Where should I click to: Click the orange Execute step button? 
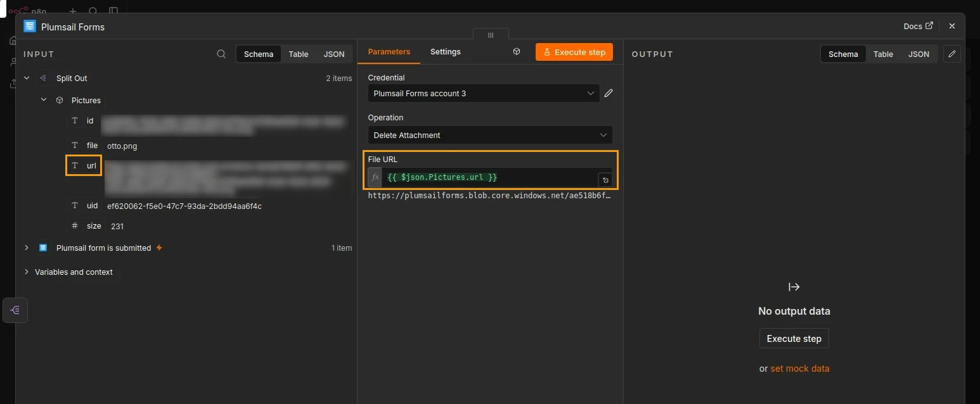574,52
